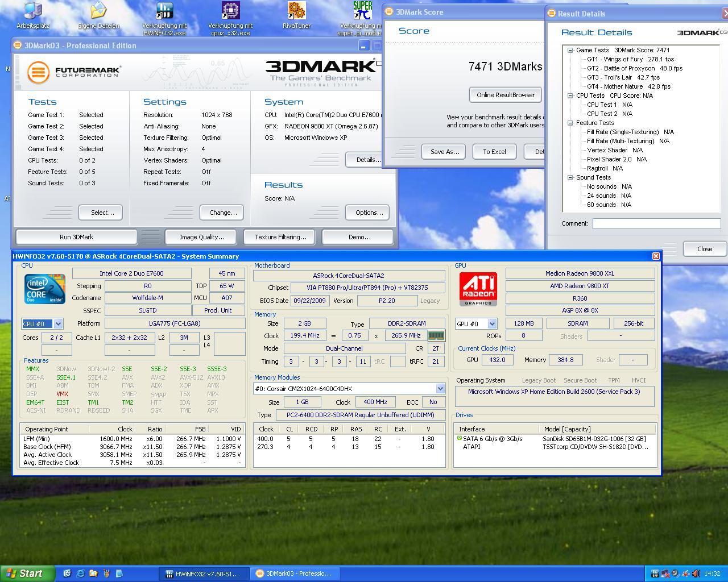
Task: Click the folder icon in quick launch
Action: point(93,573)
